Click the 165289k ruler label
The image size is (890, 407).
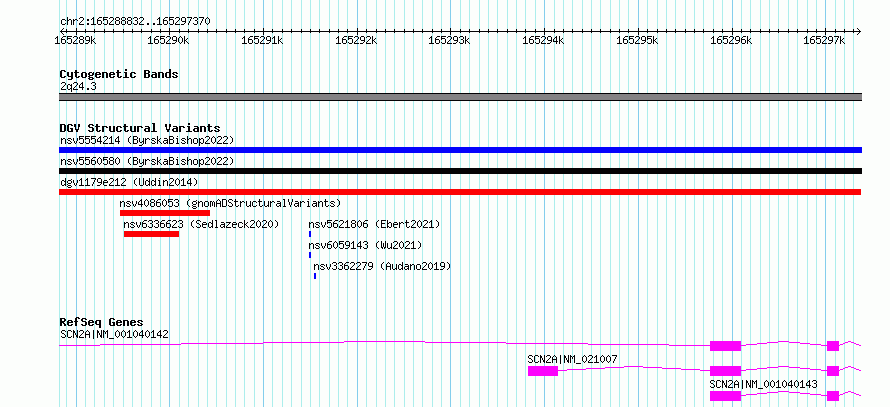pos(75,40)
